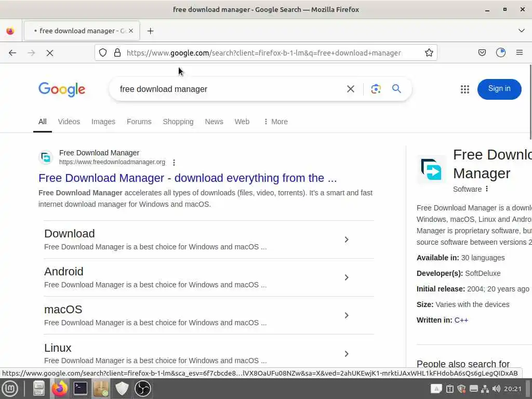Click 'SoftDeluxe' developer name
Image resolution: width=532 pixels, height=399 pixels.
point(483,273)
